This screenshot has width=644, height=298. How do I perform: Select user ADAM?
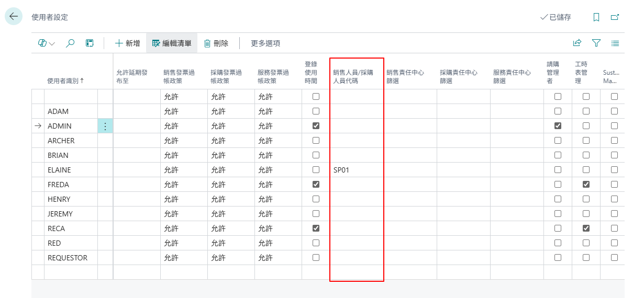point(58,111)
